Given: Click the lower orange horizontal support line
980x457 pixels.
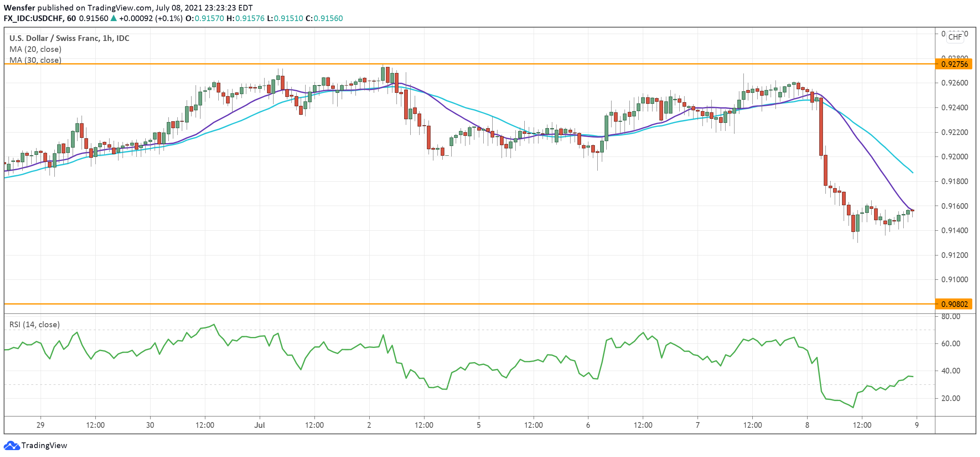Looking at the screenshot, I should [x=487, y=304].
